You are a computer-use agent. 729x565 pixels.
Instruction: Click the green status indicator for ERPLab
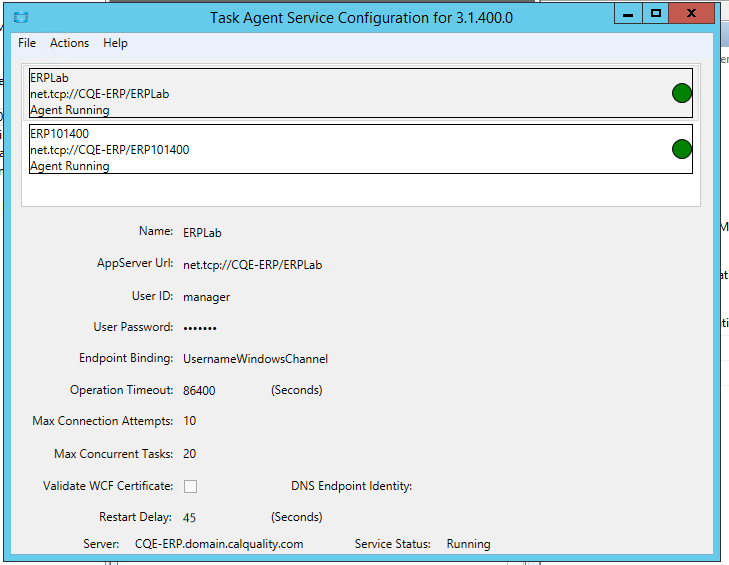tap(682, 93)
